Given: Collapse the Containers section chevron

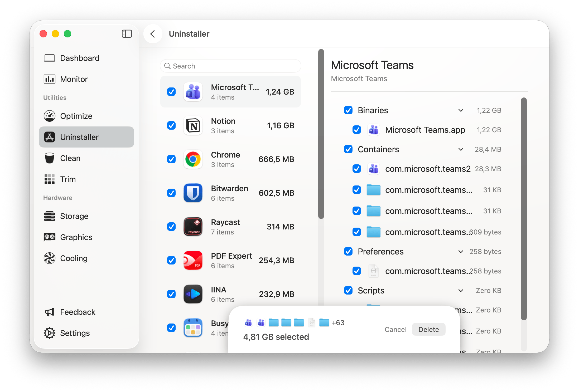Looking at the screenshot, I should point(461,149).
